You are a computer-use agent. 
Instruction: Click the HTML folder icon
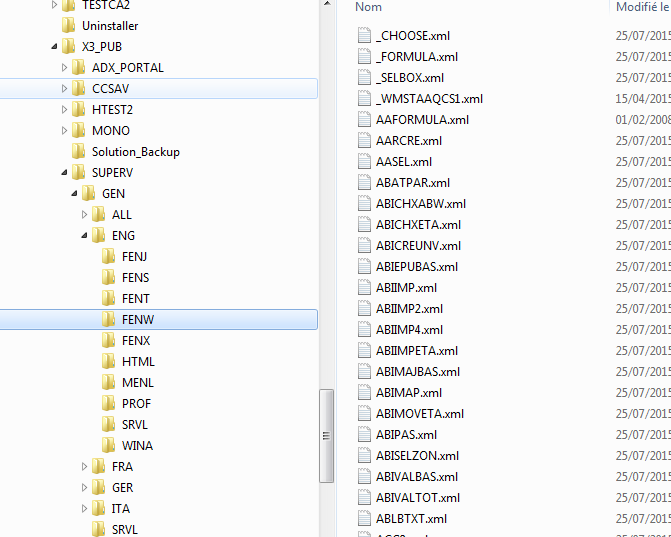pyautogui.click(x=109, y=362)
